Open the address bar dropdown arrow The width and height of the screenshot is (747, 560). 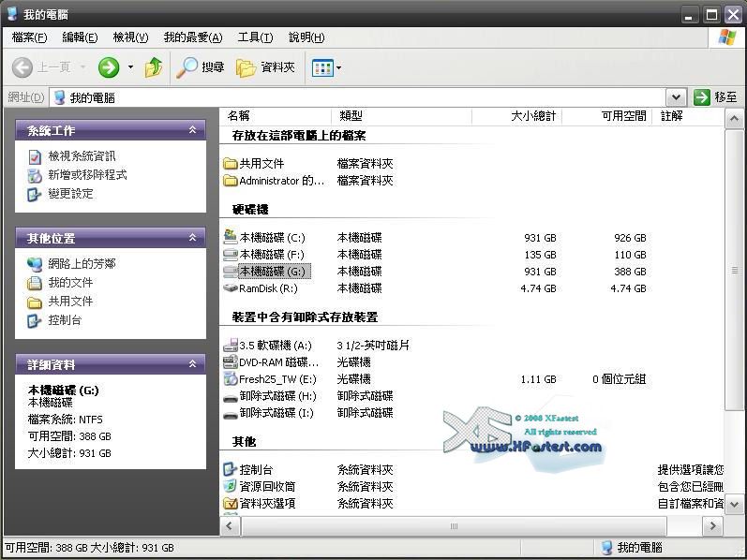tap(676, 97)
